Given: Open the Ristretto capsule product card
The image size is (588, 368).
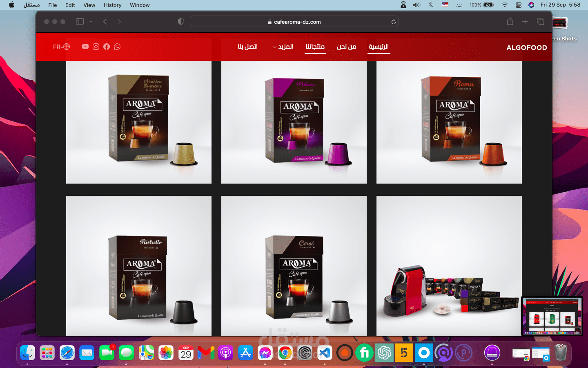Looking at the screenshot, I should pyautogui.click(x=139, y=266).
